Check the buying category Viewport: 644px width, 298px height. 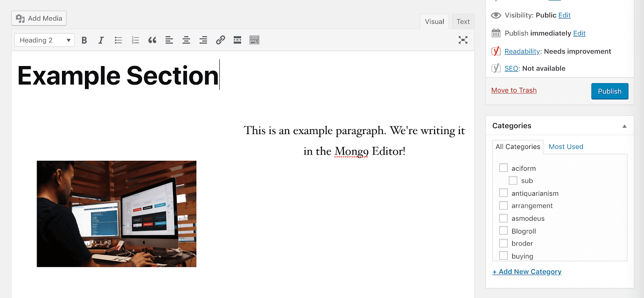coord(504,256)
